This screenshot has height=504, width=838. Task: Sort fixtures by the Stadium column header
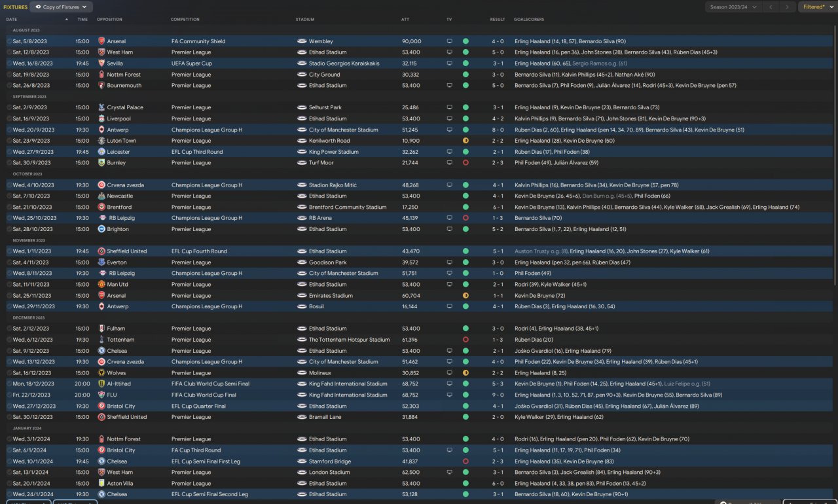click(305, 20)
